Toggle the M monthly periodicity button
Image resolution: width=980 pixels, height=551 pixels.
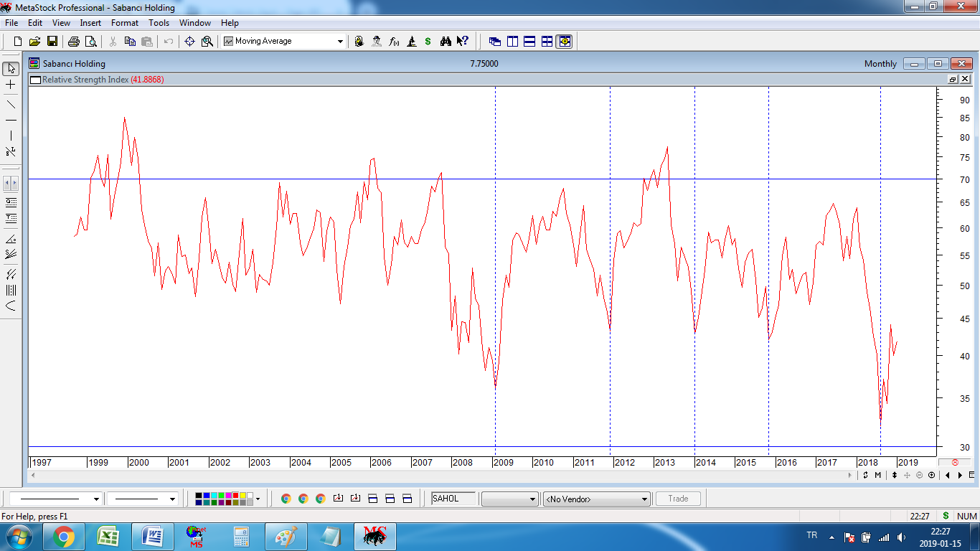coord(877,475)
